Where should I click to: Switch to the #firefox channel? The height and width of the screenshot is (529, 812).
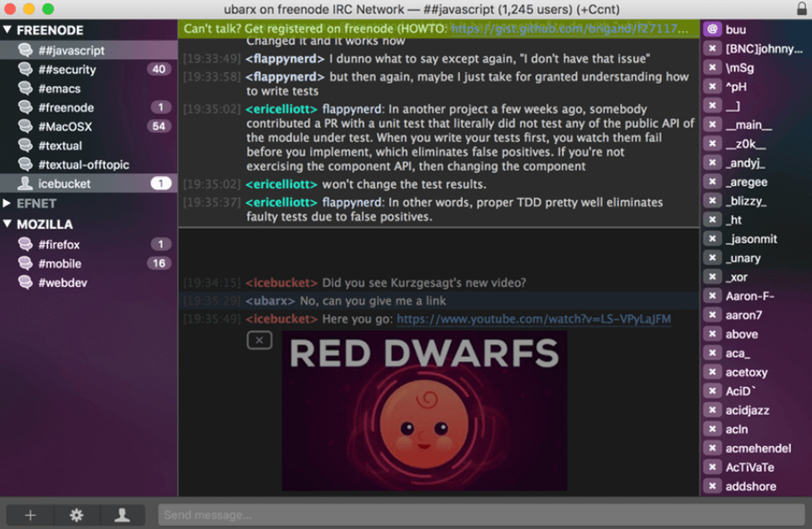pos(88,245)
